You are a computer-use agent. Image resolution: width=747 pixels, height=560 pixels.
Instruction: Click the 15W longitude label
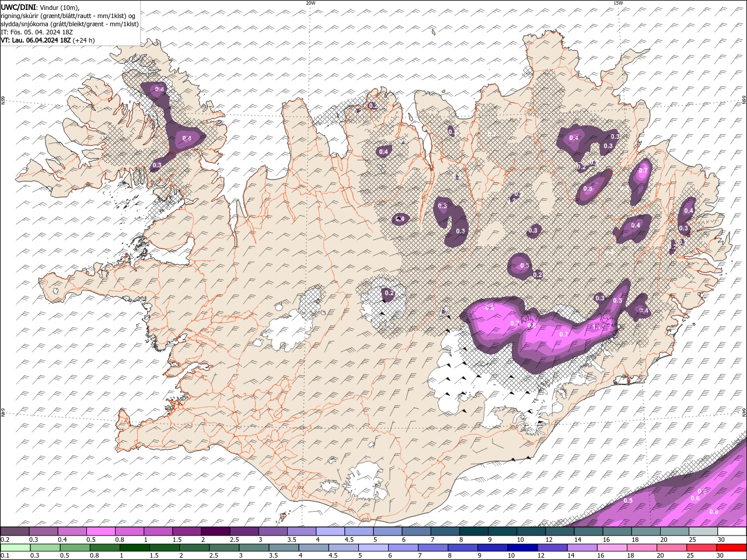click(617, 3)
